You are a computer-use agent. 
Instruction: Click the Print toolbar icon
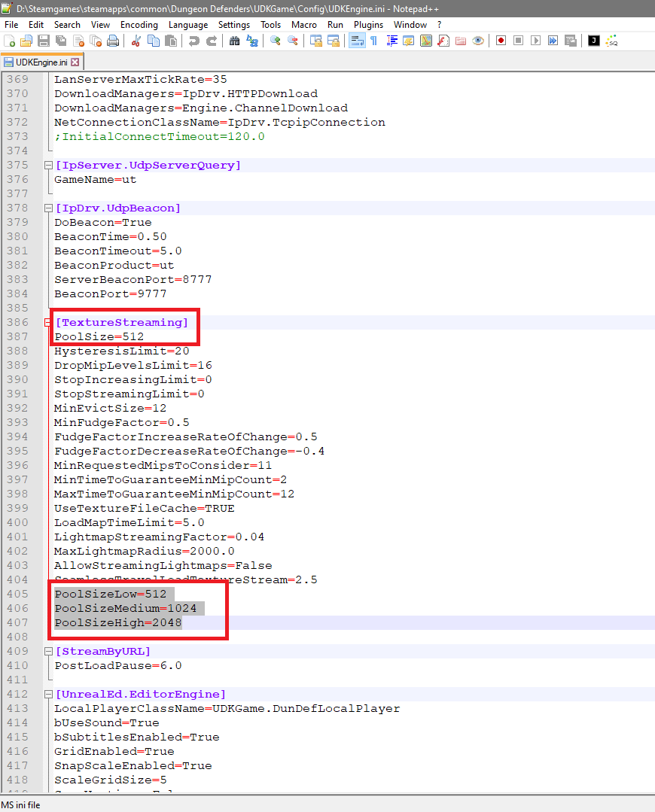pyautogui.click(x=112, y=41)
